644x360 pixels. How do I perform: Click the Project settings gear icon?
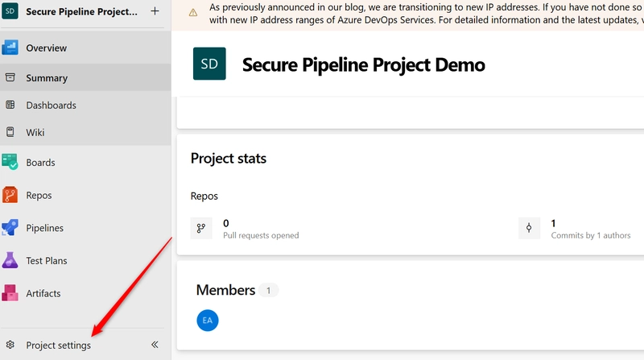coord(10,345)
